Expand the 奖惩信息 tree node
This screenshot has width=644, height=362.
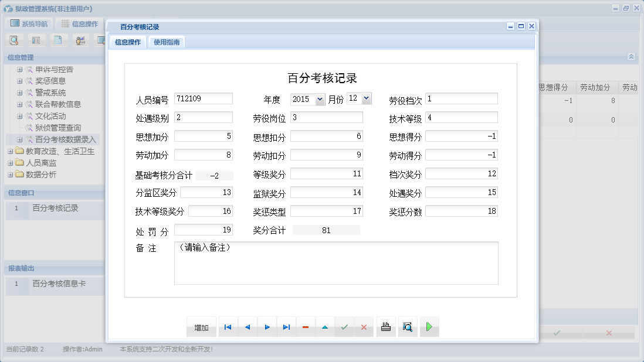(19, 81)
